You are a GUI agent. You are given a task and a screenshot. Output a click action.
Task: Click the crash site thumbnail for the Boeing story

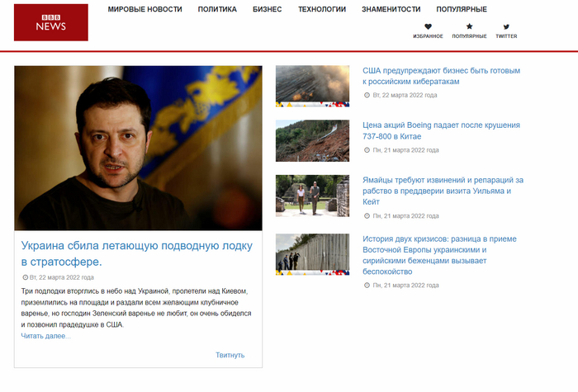(312, 141)
